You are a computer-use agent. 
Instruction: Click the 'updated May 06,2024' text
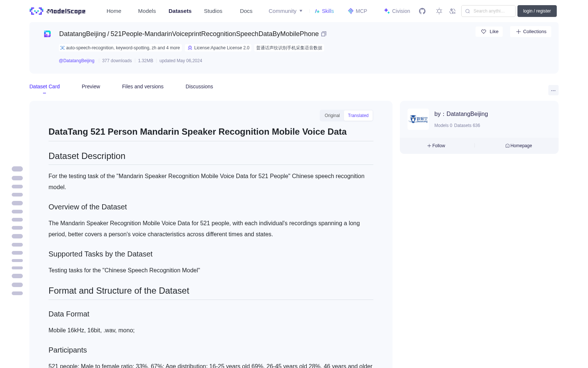[181, 61]
